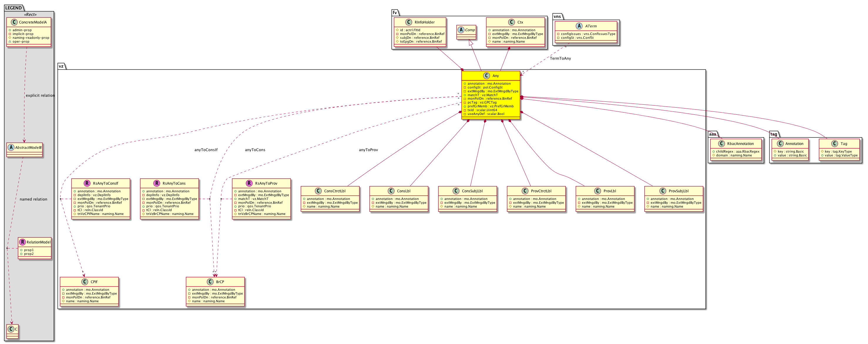Click the class icon beside Any
This screenshot has height=344, width=868.
click(486, 76)
